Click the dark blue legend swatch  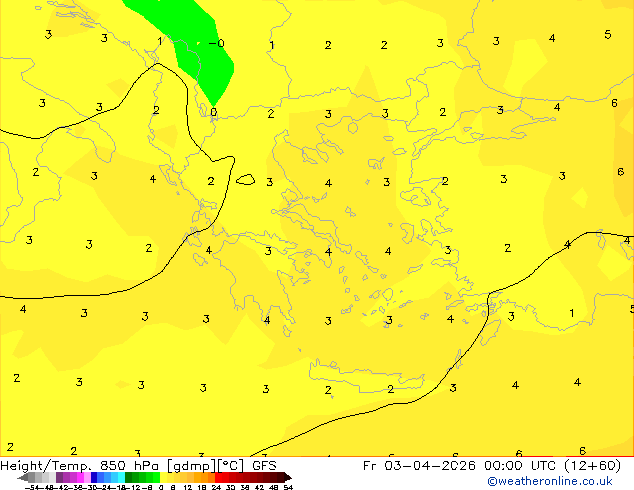pyautogui.click(x=94, y=477)
